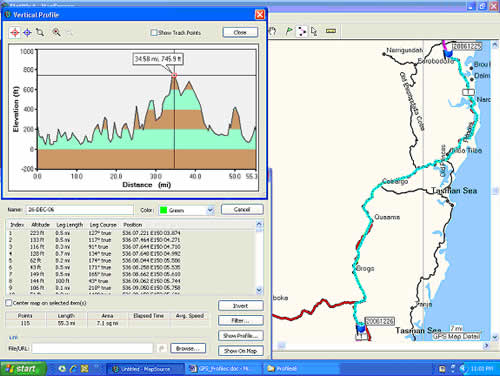This screenshot has width=500, height=376.
Task: Click the taskbar clock
Action: 481,369
